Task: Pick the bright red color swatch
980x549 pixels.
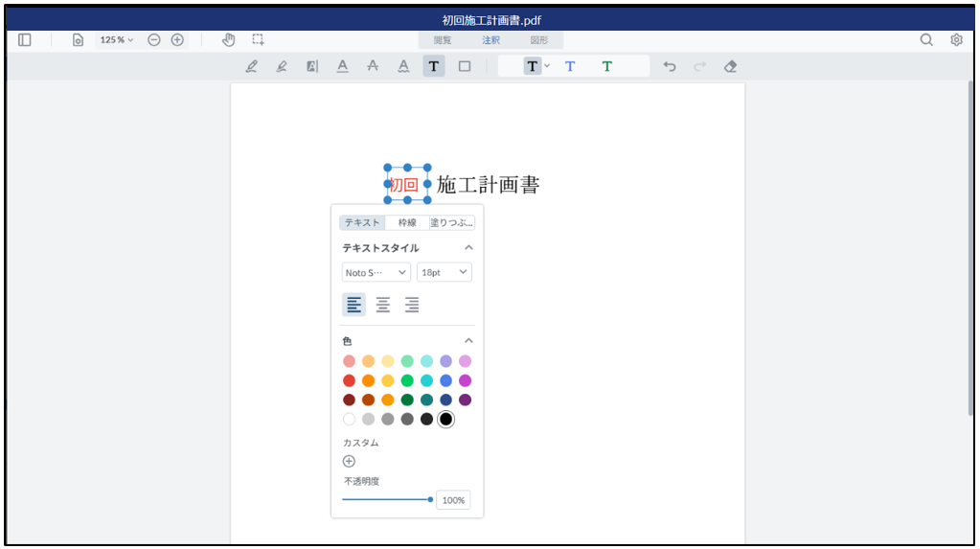Action: (x=349, y=380)
